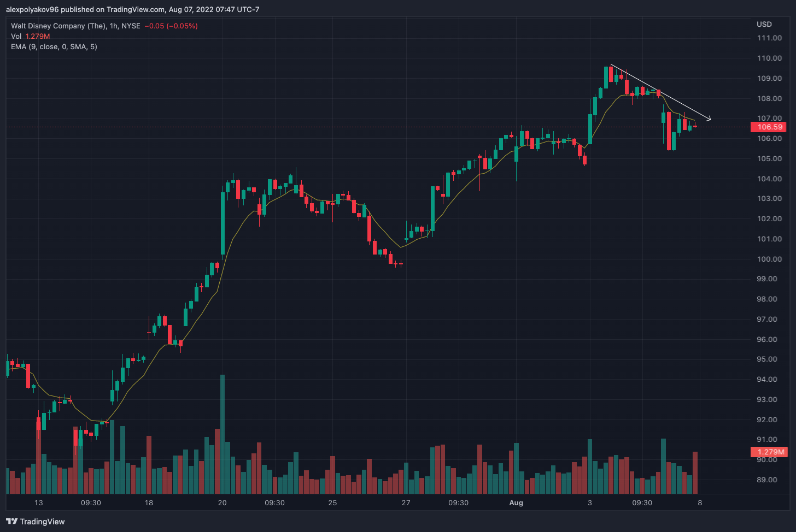Image resolution: width=796 pixels, height=532 pixels.
Task: Click the 105.00 price axis label
Action: [769, 158]
